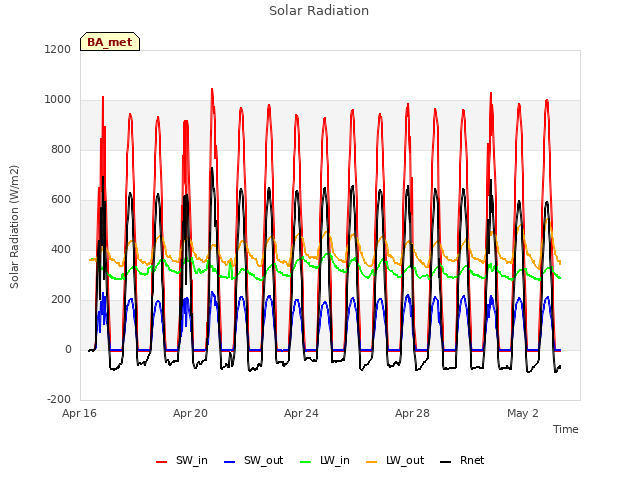Click the SW_out blue legend swatch
The height and width of the screenshot is (480, 640).
coord(230,462)
